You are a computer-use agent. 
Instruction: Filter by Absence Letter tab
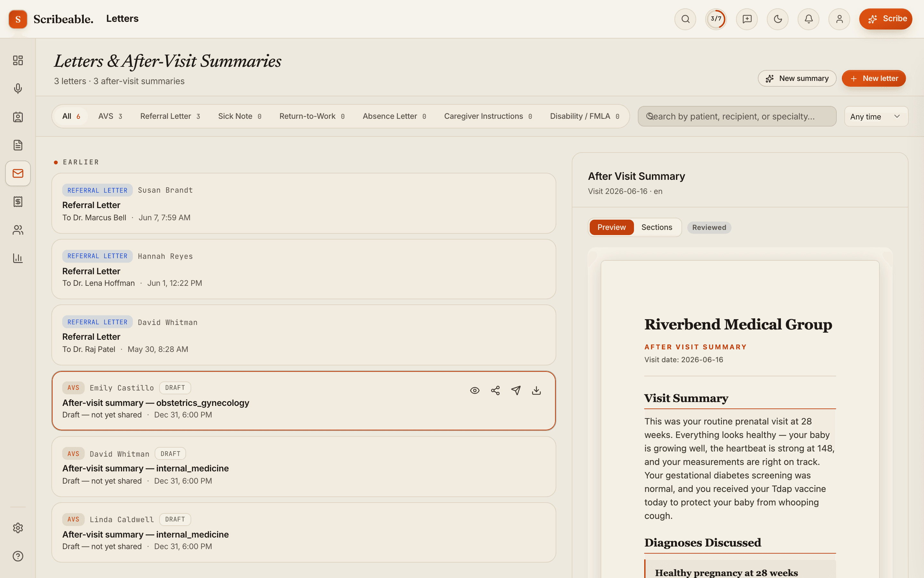tap(394, 116)
